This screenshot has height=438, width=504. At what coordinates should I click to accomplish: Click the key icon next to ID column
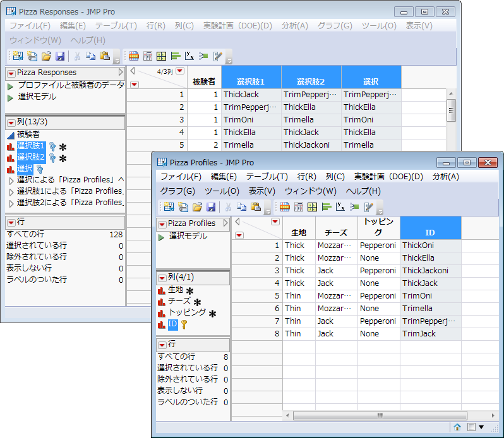point(184,324)
